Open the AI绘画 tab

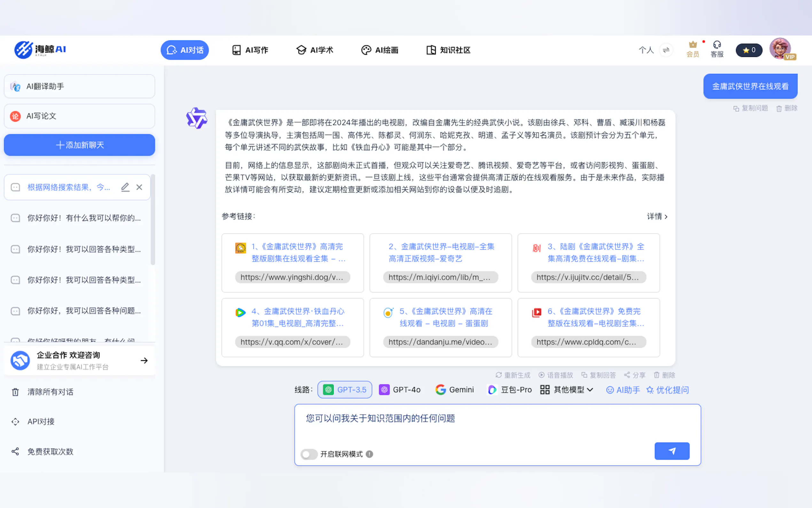[x=380, y=50]
